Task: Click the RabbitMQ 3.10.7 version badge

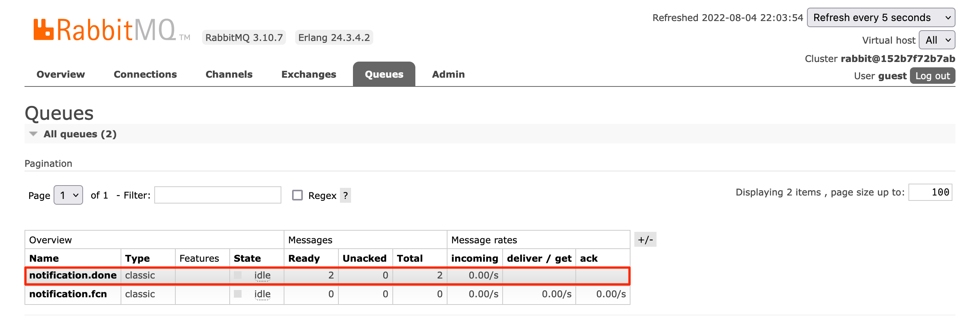Action: (x=244, y=37)
